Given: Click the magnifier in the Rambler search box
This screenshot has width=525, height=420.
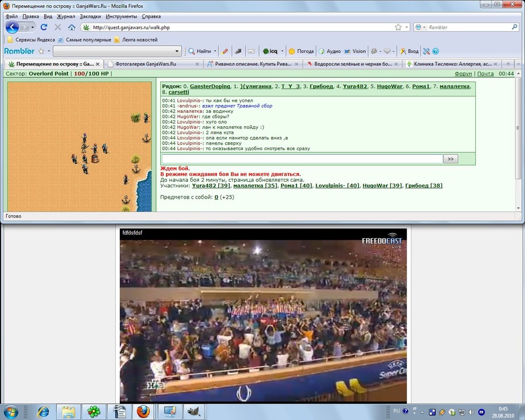Looking at the screenshot, I should [515, 27].
